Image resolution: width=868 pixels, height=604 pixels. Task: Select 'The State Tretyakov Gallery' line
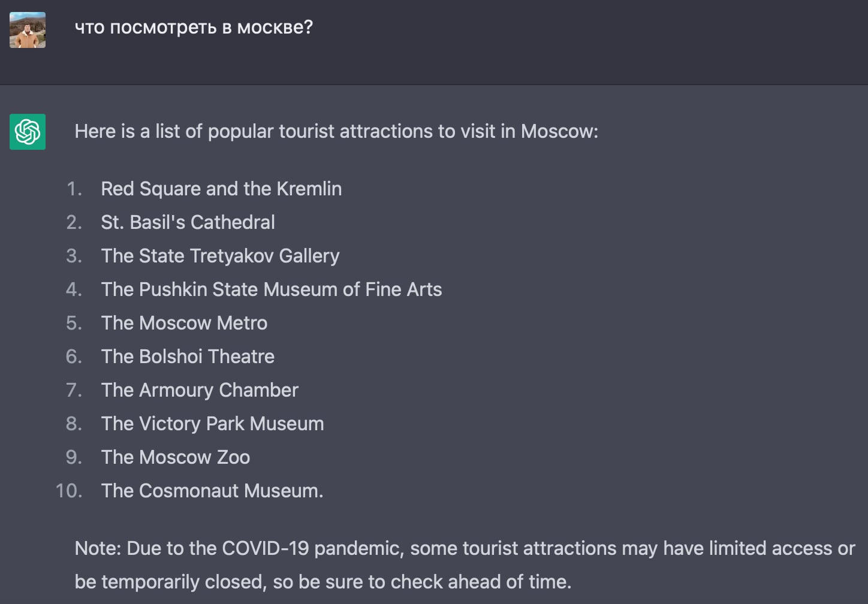coord(220,256)
